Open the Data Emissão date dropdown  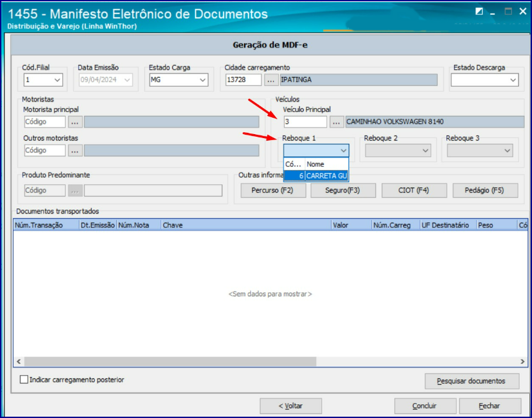coord(127,80)
